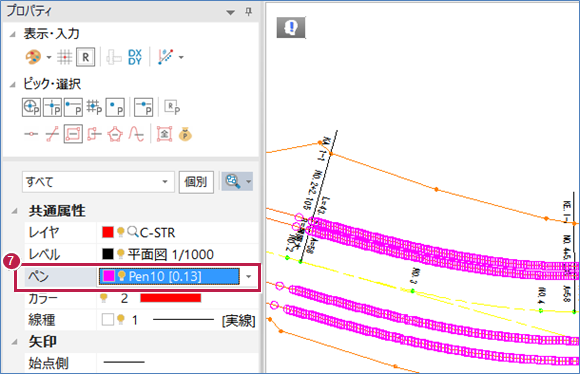Click the exclamation notification button
Viewport: 580px width, 374px height.
click(291, 27)
